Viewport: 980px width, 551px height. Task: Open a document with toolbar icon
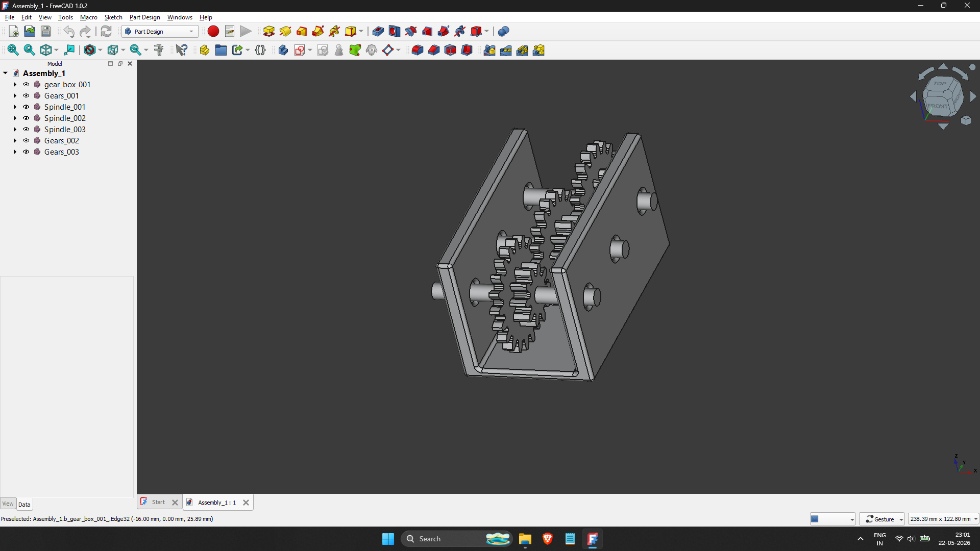(x=30, y=32)
